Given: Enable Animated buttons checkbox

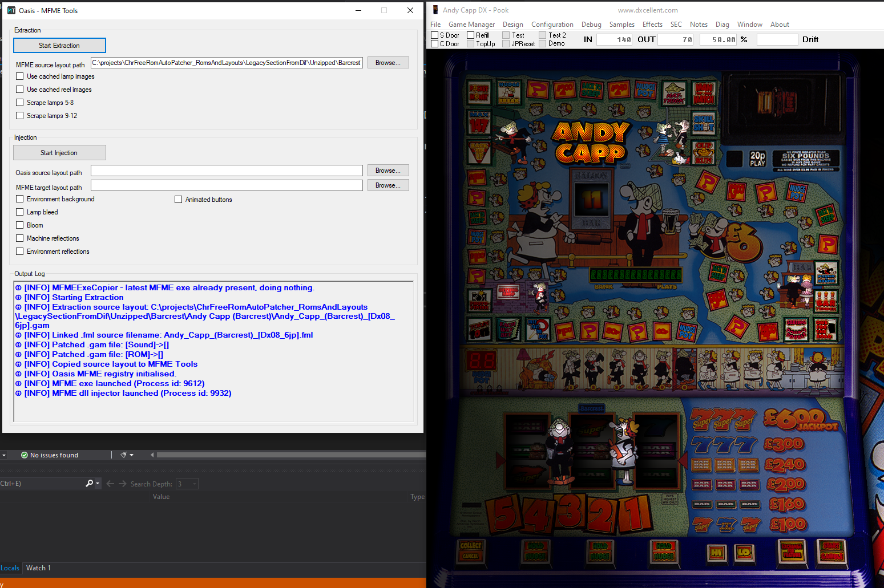Looking at the screenshot, I should (178, 199).
